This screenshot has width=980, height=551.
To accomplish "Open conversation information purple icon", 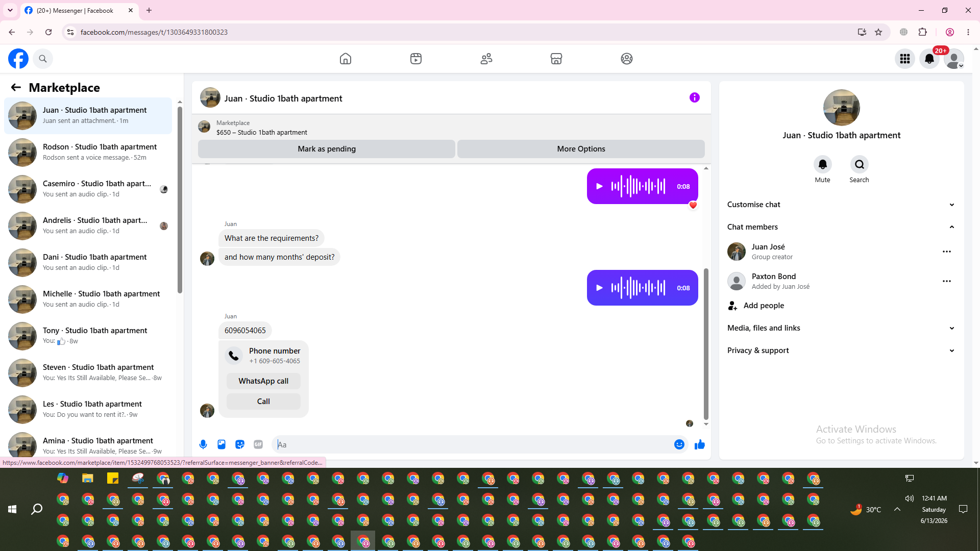I will coord(695,97).
